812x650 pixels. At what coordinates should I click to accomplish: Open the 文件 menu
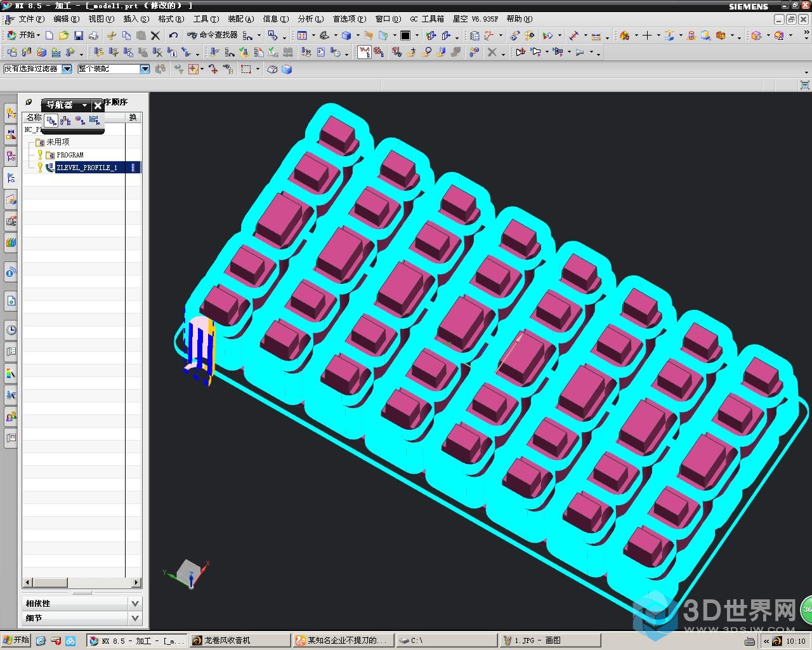(31, 19)
